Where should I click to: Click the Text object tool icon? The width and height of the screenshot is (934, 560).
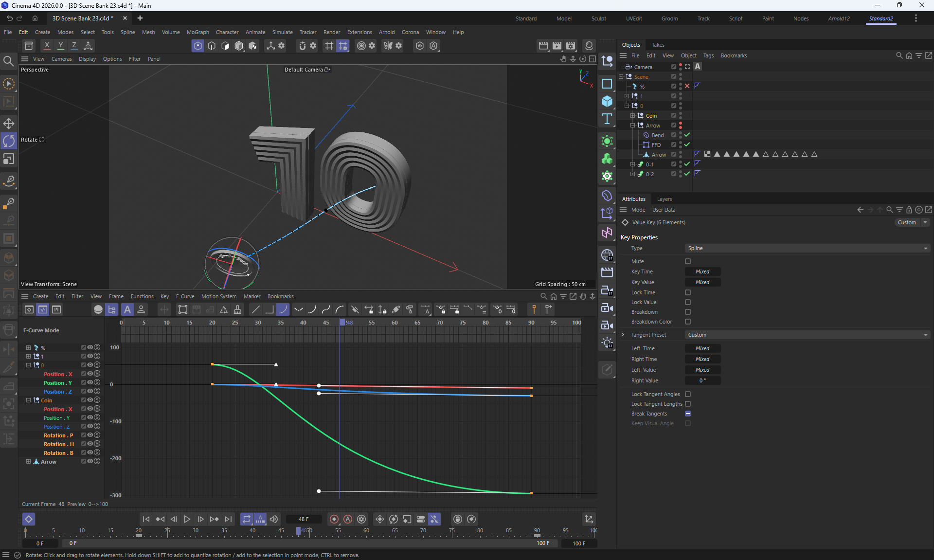tap(607, 119)
